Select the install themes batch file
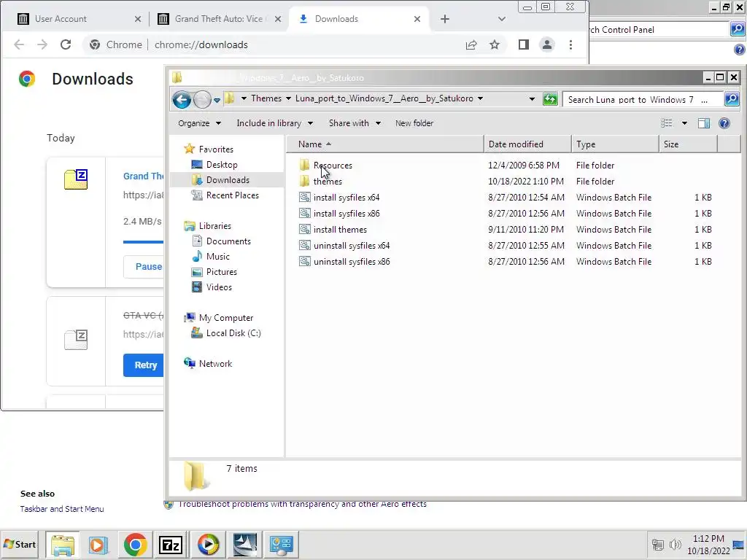The image size is (747, 560). coord(340,230)
